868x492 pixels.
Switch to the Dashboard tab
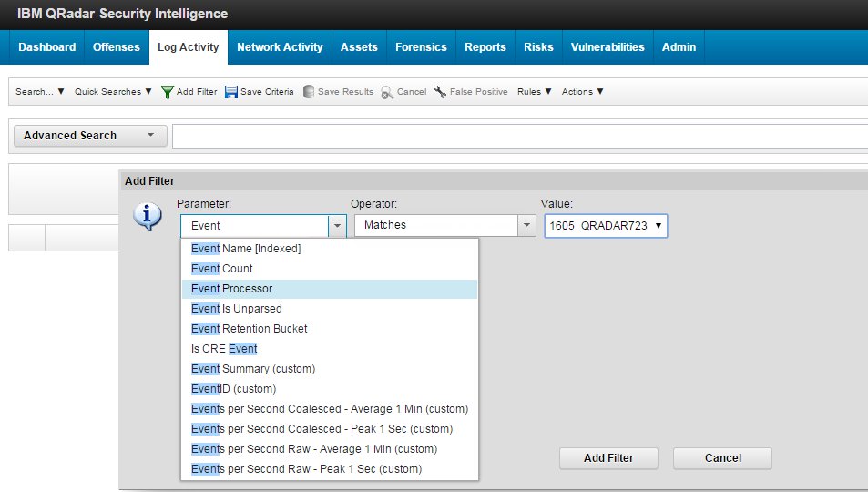(x=47, y=47)
